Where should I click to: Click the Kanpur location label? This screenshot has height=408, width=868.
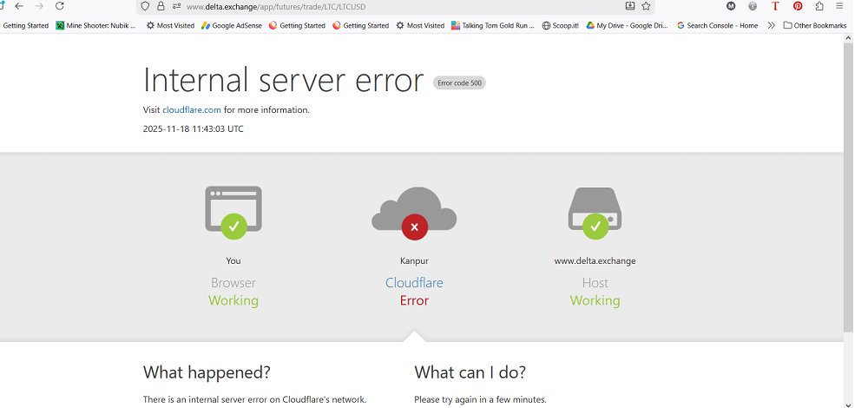click(414, 260)
